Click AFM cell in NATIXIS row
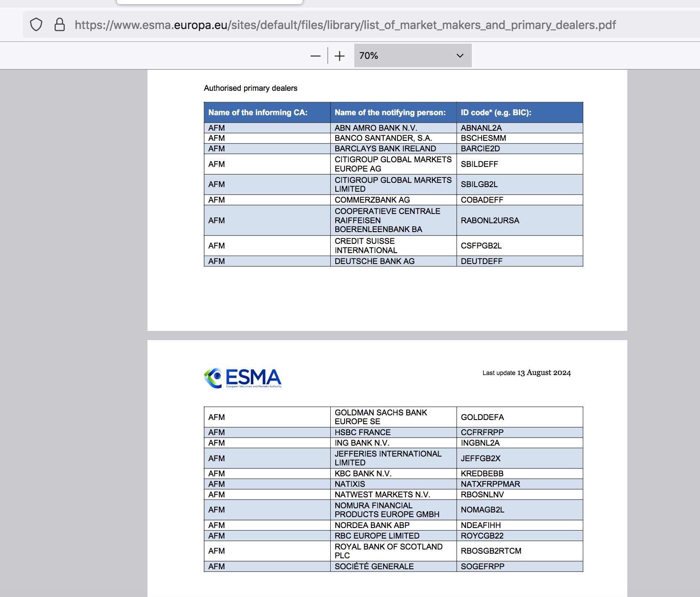The image size is (700, 597). 267,484
